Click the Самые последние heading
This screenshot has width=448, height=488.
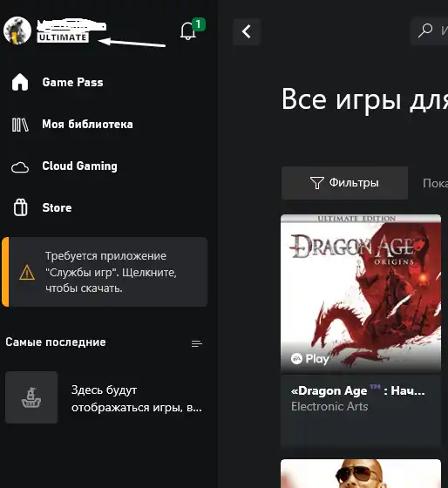(56, 342)
